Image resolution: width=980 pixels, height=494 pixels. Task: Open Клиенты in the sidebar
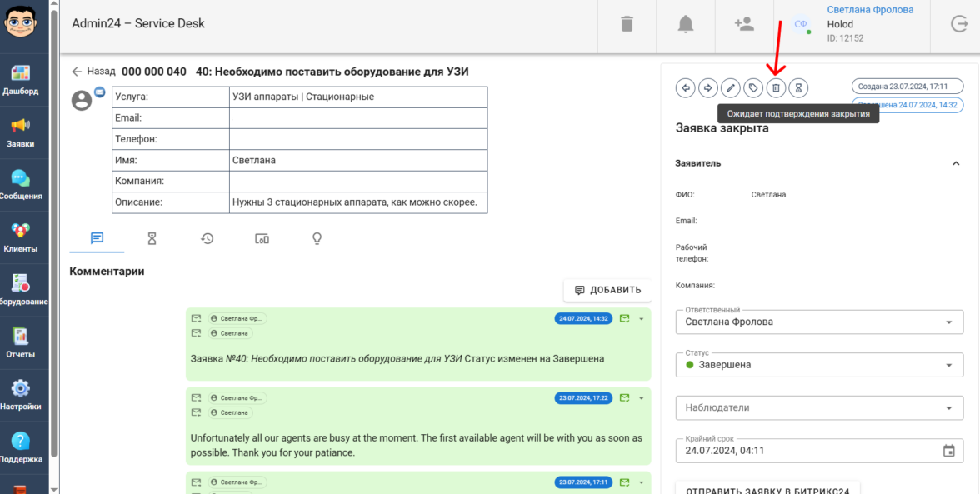click(x=21, y=237)
